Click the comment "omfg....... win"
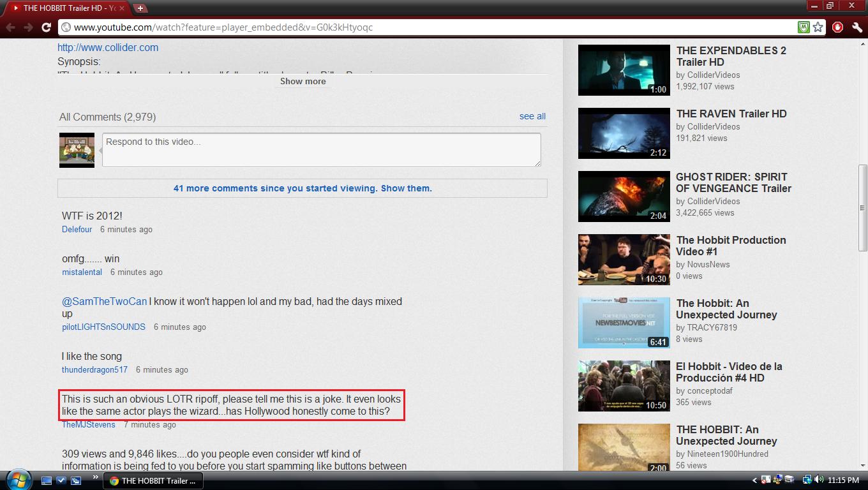The height and width of the screenshot is (490, 868). tap(91, 258)
